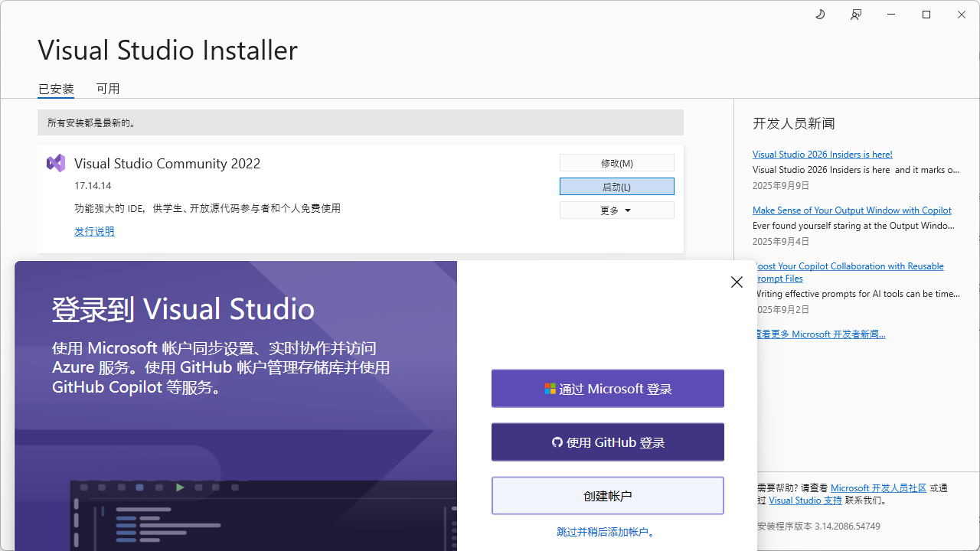Image resolution: width=980 pixels, height=551 pixels.
Task: Close the Visual Studio Installer window
Action: pos(962,15)
